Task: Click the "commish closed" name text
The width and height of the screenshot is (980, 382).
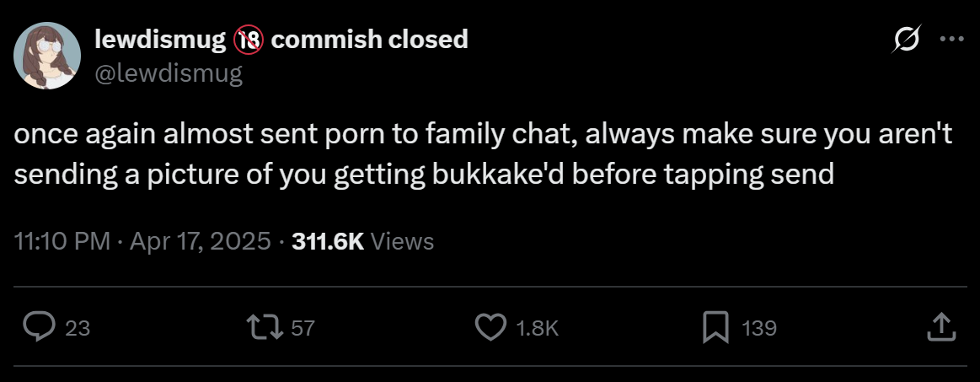Action: coord(369,40)
